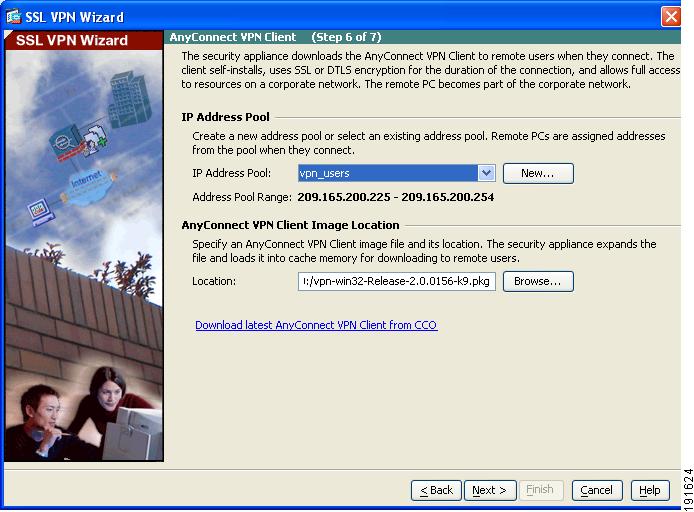The height and width of the screenshot is (512, 694).
Task: Click Browse... to locate client image
Action: click(x=538, y=281)
